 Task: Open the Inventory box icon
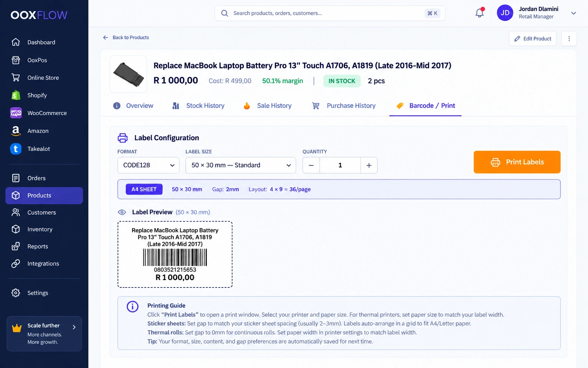(x=16, y=229)
